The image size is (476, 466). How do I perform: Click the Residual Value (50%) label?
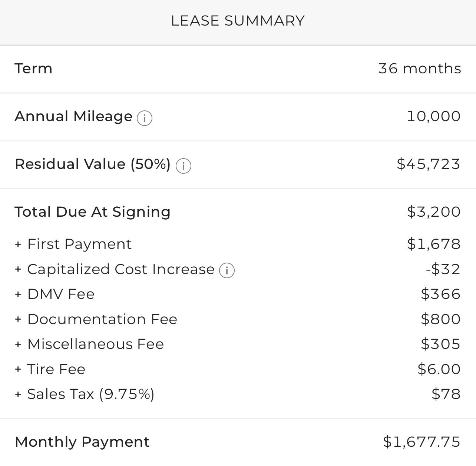[93, 164]
